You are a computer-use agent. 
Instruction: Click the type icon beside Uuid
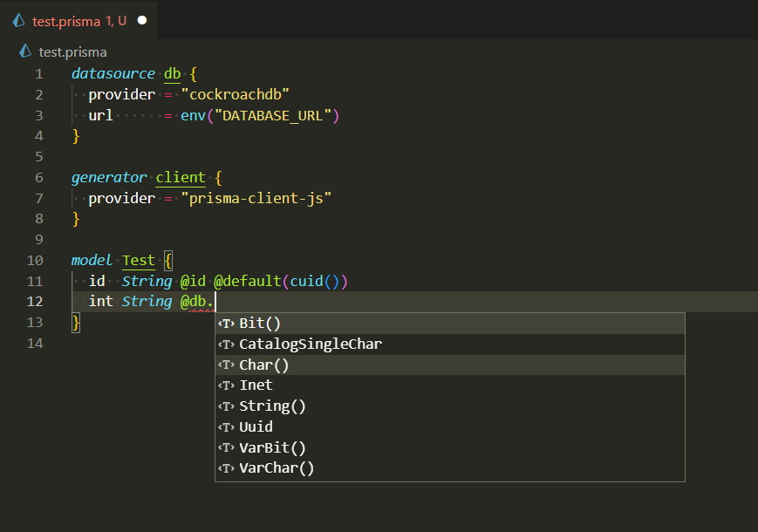coord(226,427)
